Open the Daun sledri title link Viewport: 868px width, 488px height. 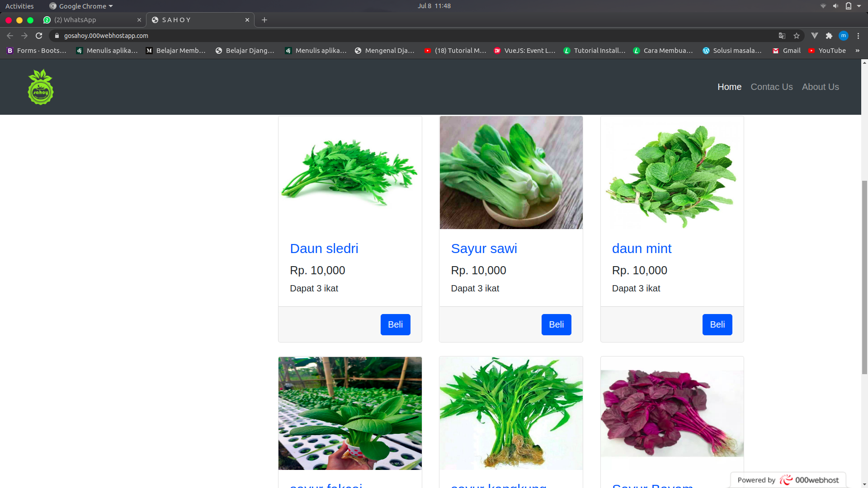(x=324, y=249)
